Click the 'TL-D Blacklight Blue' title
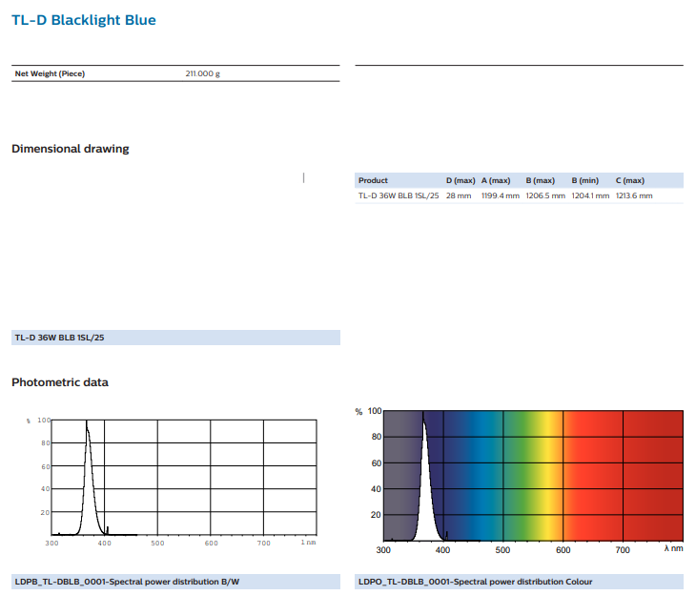The width and height of the screenshot is (696, 616). click(84, 20)
